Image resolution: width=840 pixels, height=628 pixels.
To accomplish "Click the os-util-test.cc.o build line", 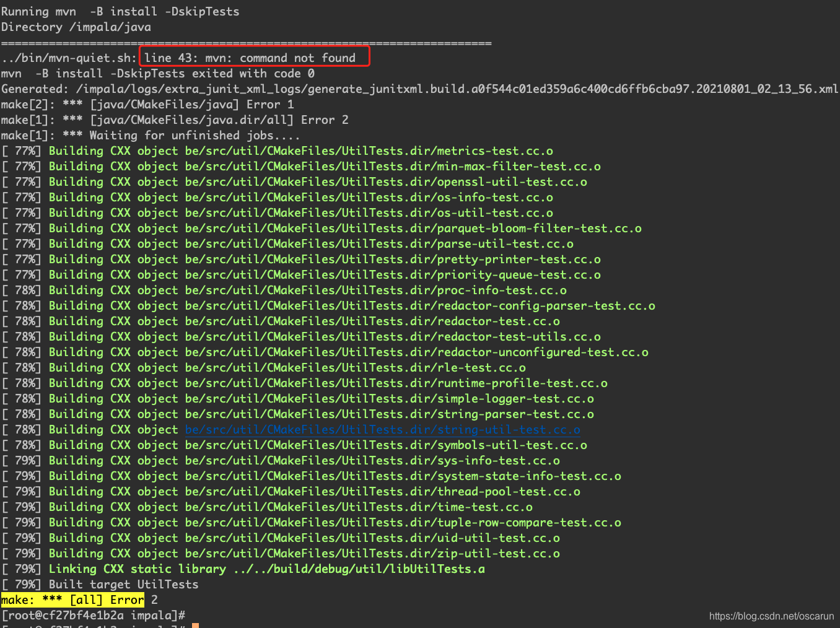I will click(278, 213).
